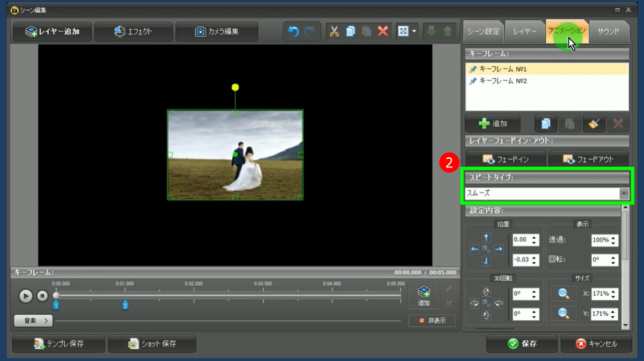Viewport: 644px width, 361px height.
Task: Click the zoom in magnifier for size
Action: pyautogui.click(x=563, y=293)
